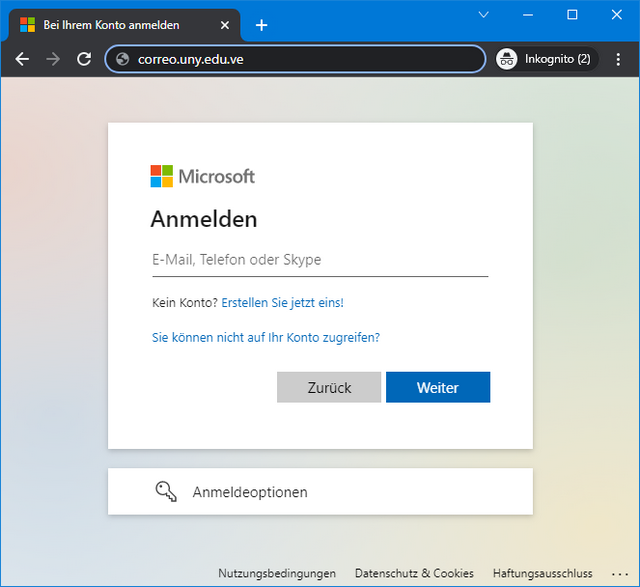Click the browser back arrow
Image resolution: width=640 pixels, height=587 pixels.
[22, 59]
